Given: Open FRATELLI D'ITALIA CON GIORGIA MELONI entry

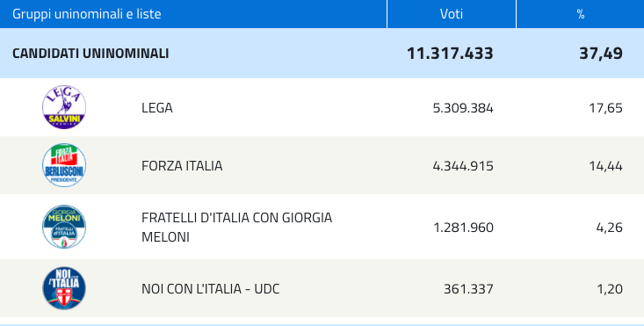Looking at the screenshot, I should point(236,227).
